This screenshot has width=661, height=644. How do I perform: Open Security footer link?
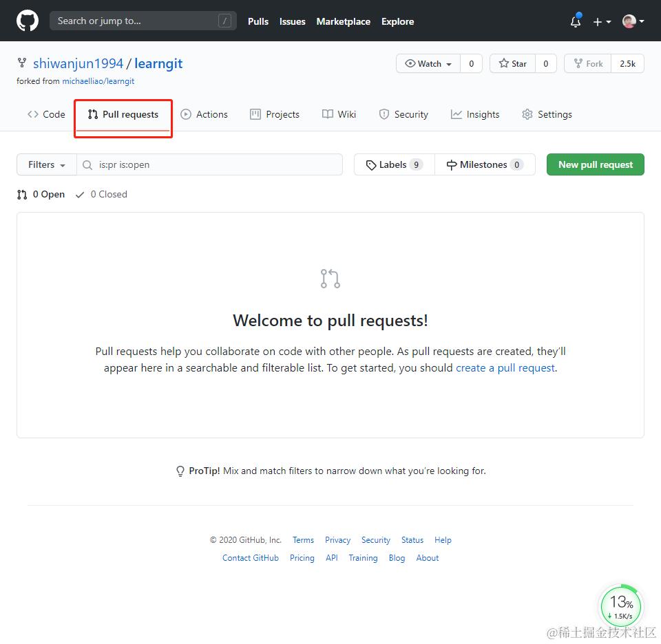click(x=376, y=540)
